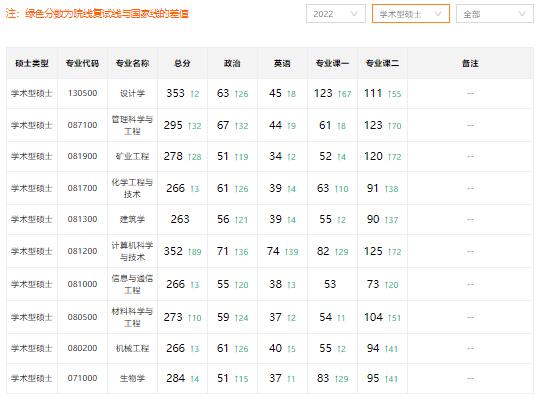The image size is (538, 398).
Task: Click 专业课一 score 53 for 信息与通信工程
Action: click(x=330, y=284)
